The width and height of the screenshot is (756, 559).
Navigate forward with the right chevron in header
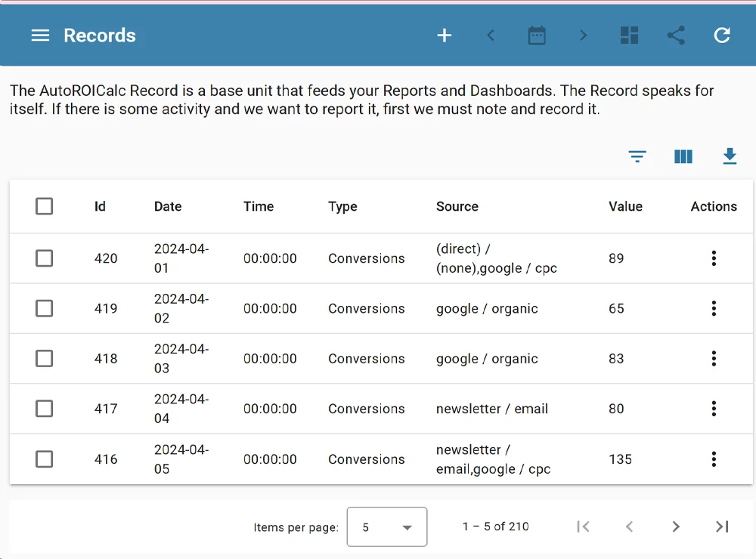[x=583, y=35]
